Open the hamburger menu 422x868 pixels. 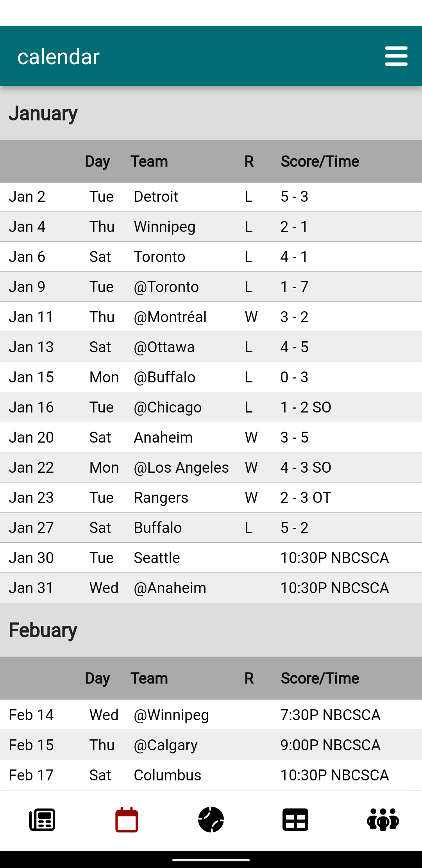396,56
